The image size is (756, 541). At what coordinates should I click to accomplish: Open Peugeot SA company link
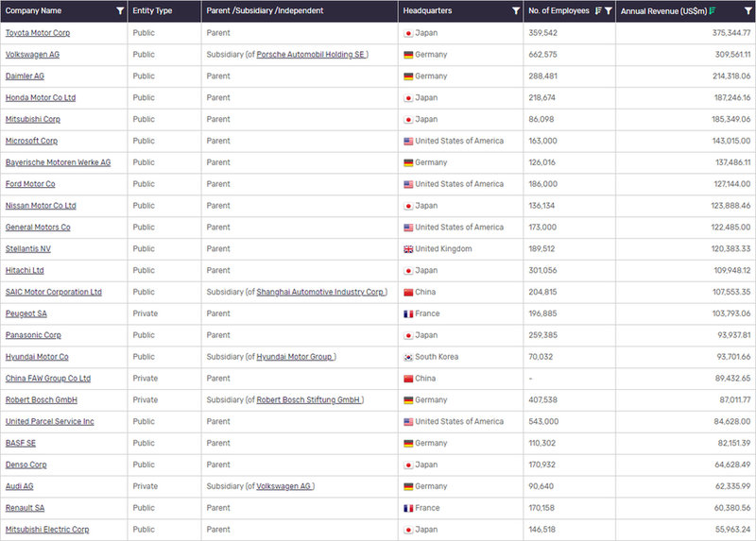click(26, 313)
